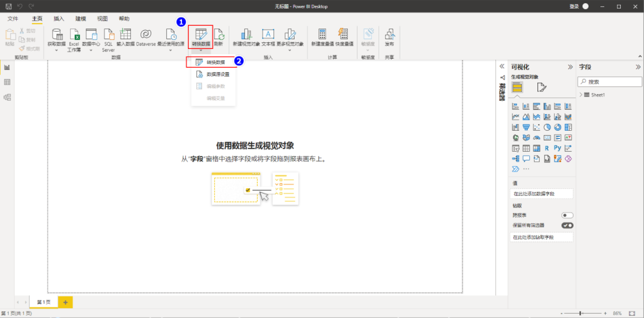The height and width of the screenshot is (318, 644).
Task: Click the SQL Server icon in ribbon
Action: [x=108, y=39]
